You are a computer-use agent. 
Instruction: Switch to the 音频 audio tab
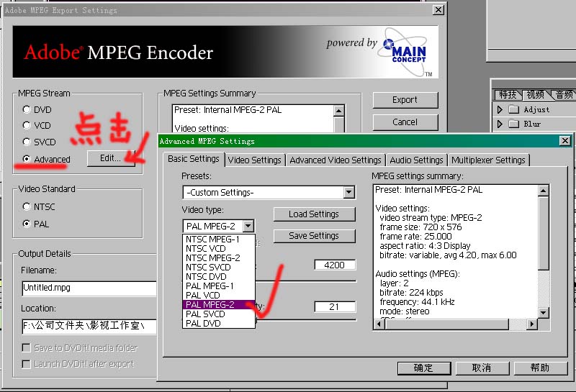[x=564, y=95]
